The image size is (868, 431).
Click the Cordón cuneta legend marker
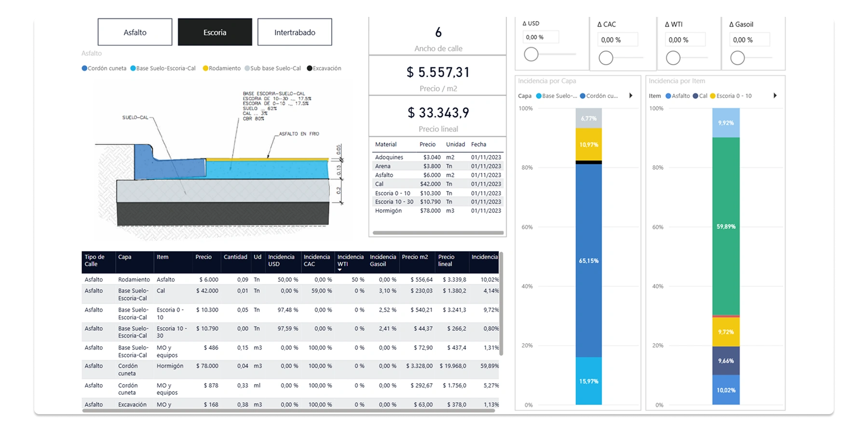click(x=85, y=69)
